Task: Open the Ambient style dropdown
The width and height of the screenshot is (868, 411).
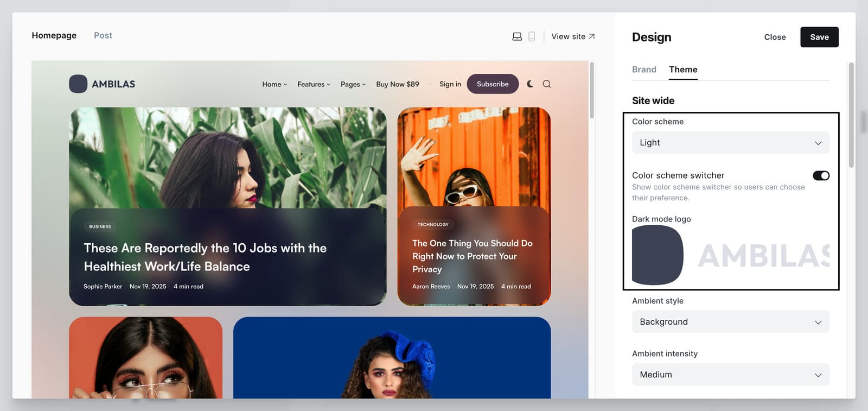Action: (x=730, y=322)
